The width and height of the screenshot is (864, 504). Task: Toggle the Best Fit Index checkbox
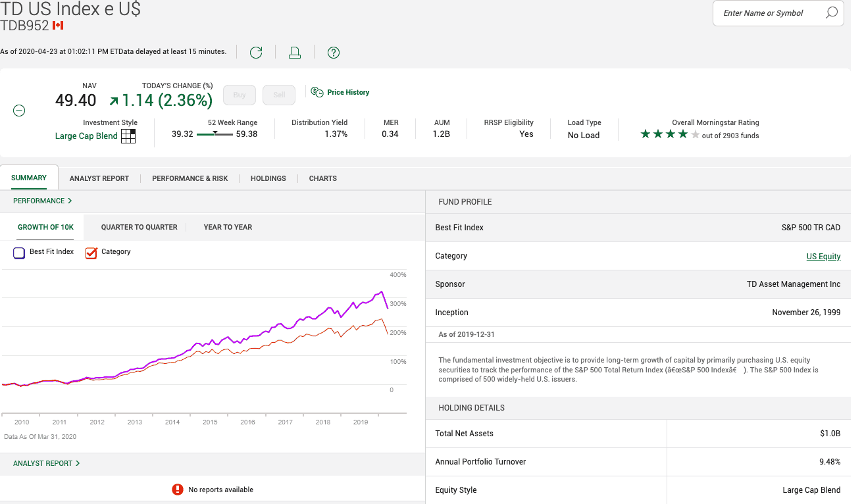(19, 253)
